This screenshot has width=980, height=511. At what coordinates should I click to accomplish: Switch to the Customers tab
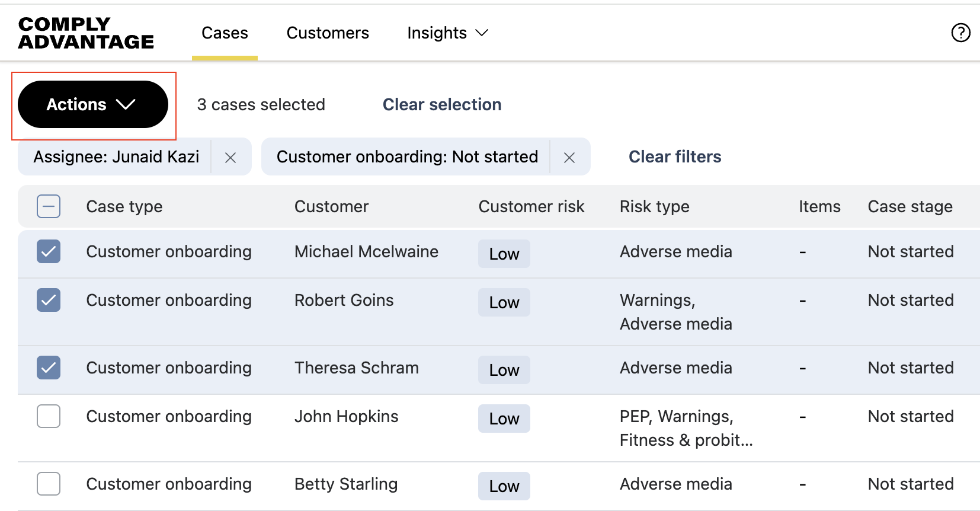(328, 33)
